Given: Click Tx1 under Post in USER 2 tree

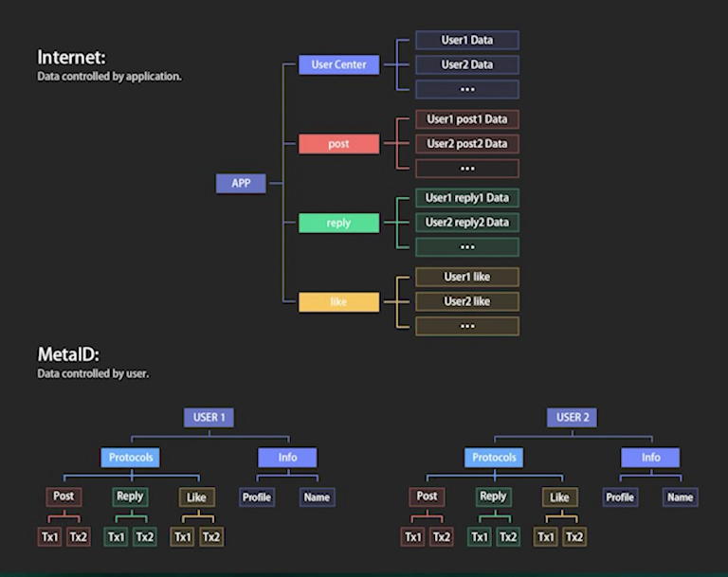Looking at the screenshot, I should tap(412, 537).
